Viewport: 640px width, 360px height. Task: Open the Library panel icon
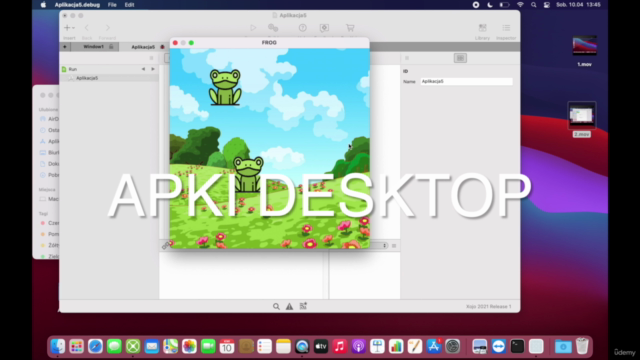click(482, 28)
